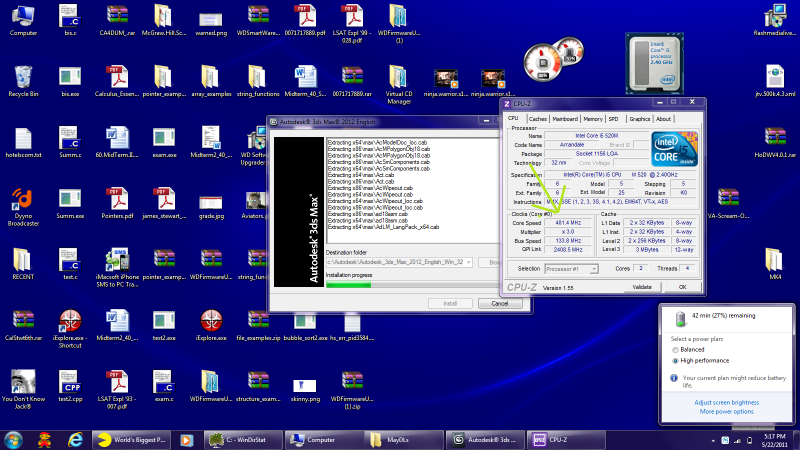Screen dimensions: 800x450
Task: Click the CPU meter gadget gauge
Action: [x=543, y=63]
